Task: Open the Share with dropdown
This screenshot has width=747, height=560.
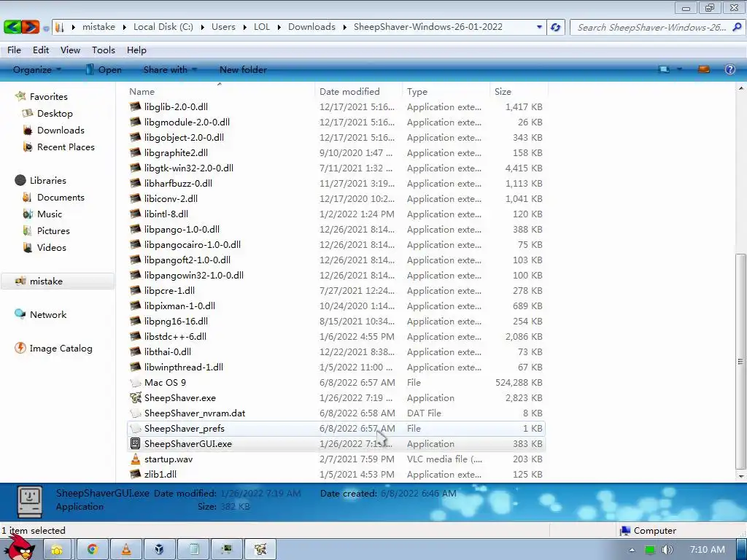Action: 170,69
